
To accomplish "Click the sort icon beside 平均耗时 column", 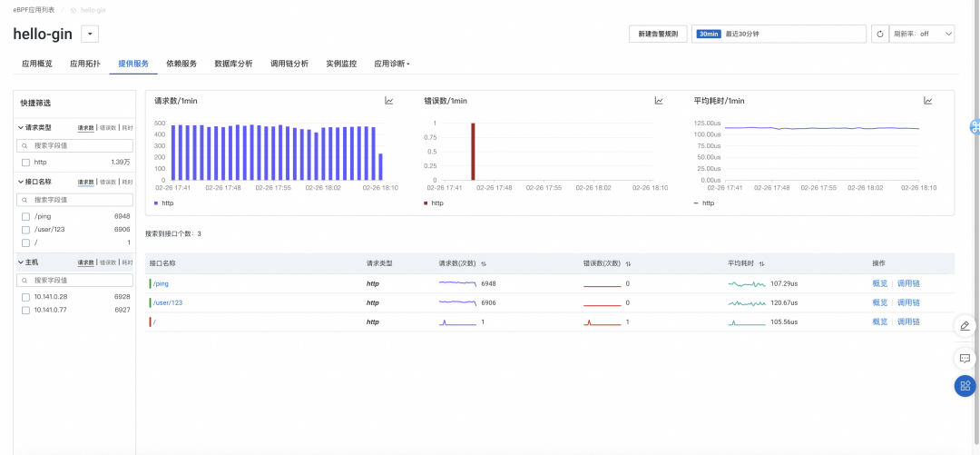I will point(762,264).
